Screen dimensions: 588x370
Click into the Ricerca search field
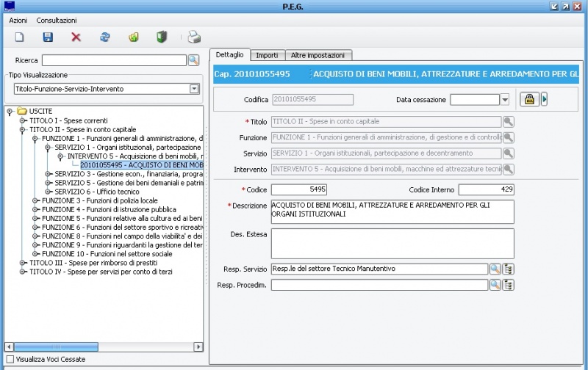(x=114, y=60)
